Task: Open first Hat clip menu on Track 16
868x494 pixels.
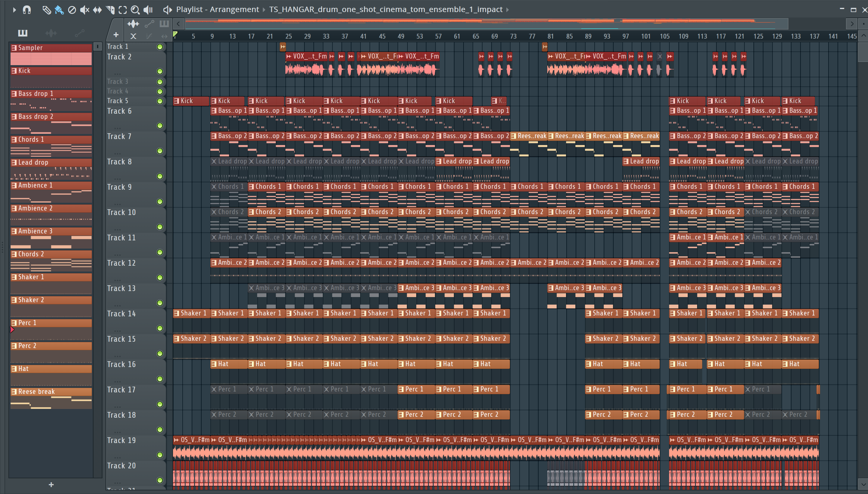Action: [214, 364]
